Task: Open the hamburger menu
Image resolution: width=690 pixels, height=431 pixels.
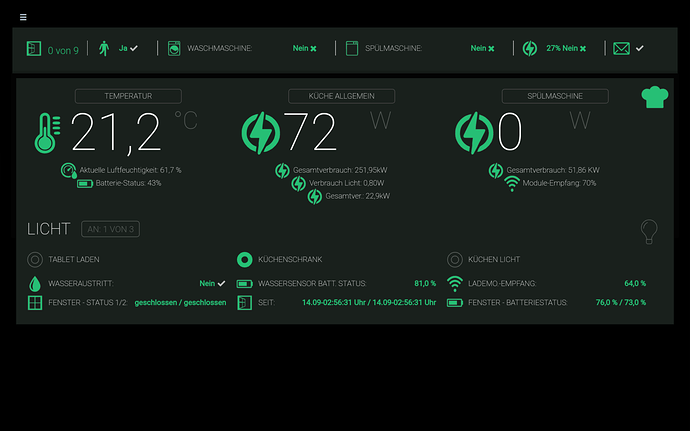Action: [x=23, y=18]
